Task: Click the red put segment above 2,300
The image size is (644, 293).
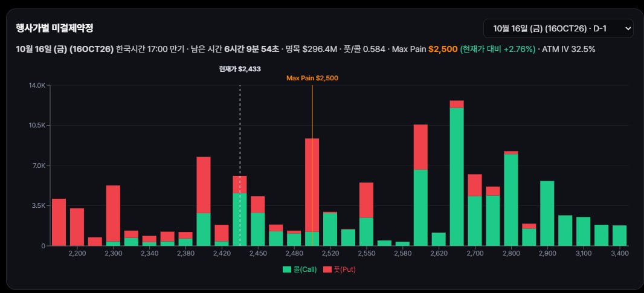Action: point(113,213)
